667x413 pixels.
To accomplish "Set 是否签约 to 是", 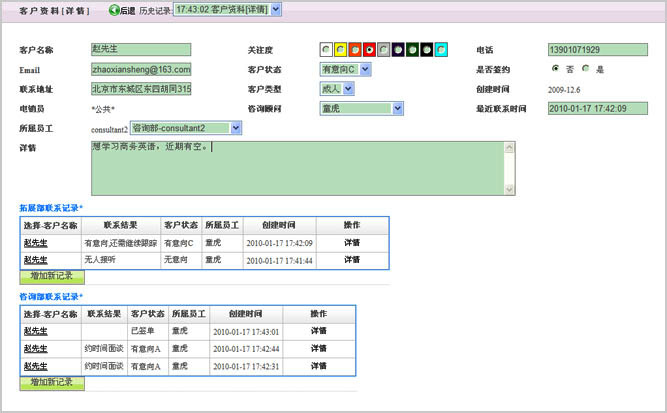I will 587,69.
